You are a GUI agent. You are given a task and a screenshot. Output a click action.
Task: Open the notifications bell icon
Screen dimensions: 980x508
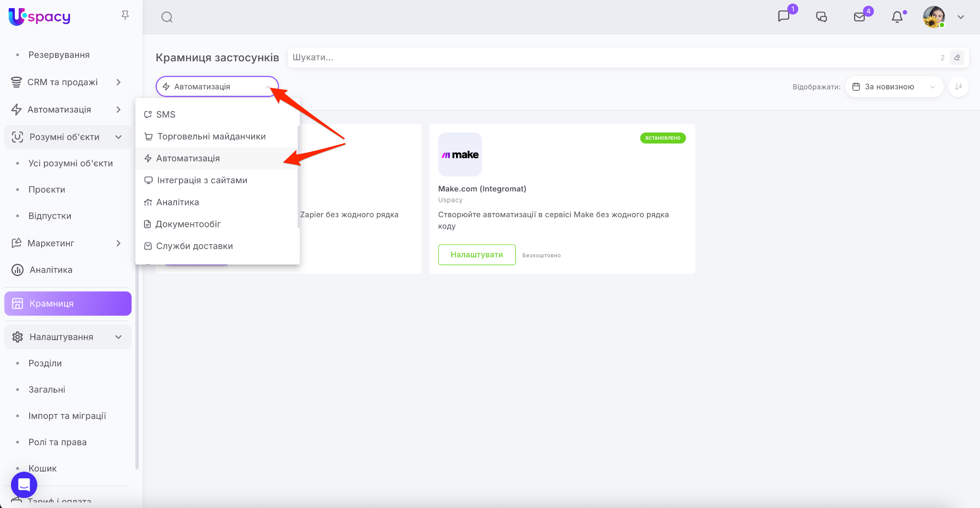(897, 17)
